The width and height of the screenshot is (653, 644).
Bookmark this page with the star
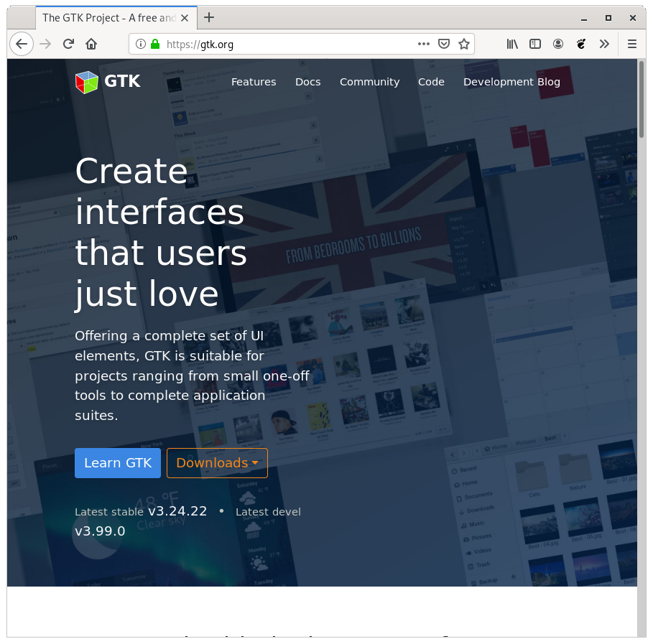[464, 44]
